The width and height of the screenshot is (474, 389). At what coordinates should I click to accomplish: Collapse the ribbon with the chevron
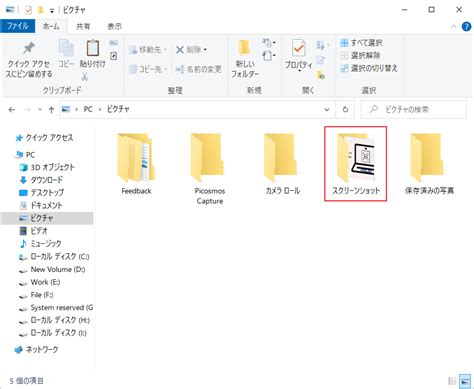click(453, 26)
